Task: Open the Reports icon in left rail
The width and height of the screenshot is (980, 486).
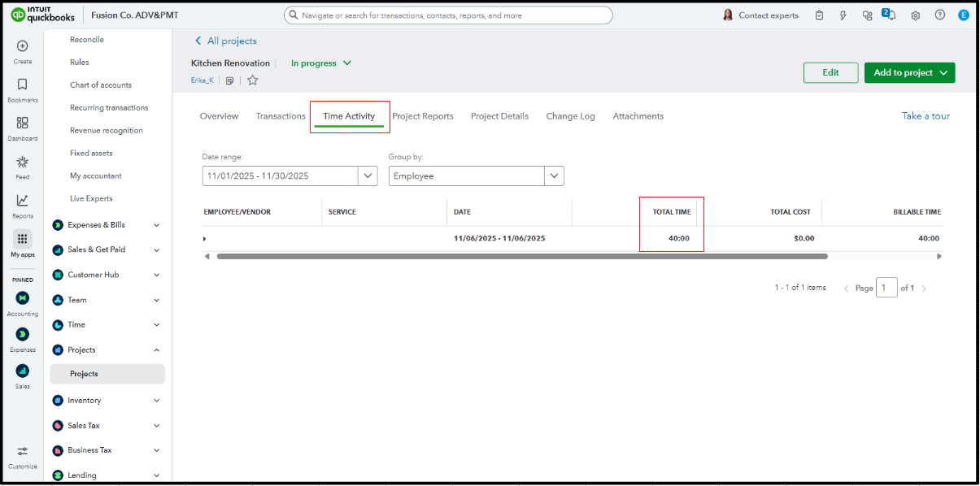Action: [x=23, y=201]
